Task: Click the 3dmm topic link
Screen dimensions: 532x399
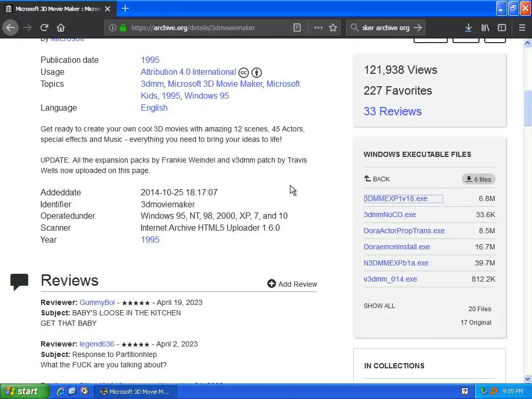Action: click(152, 84)
